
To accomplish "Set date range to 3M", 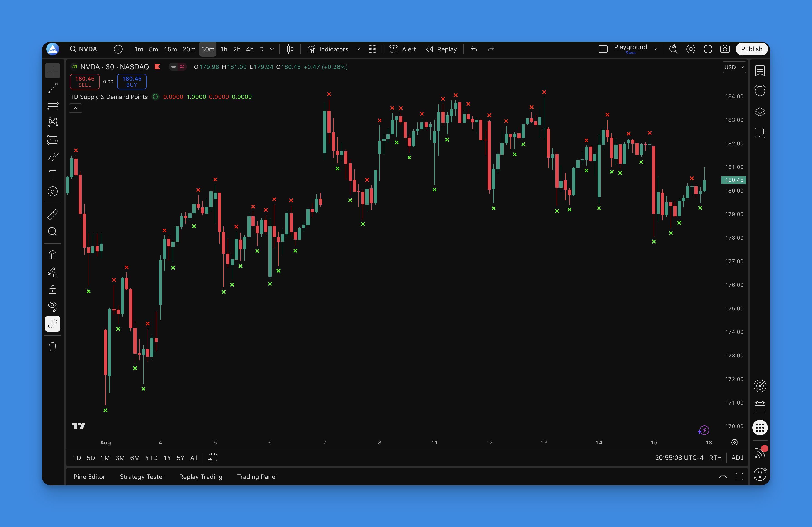I will (x=120, y=458).
